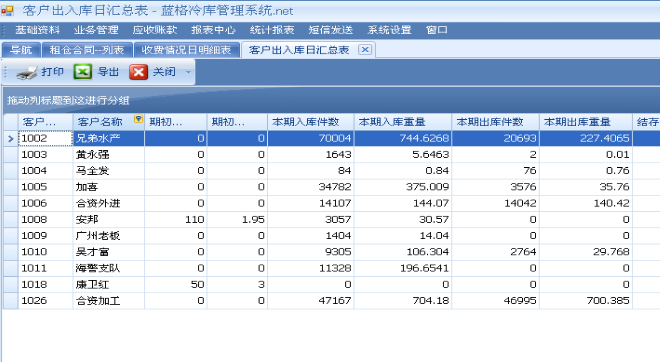The image size is (660, 362).
Task: Click the row indicator arrow for row 1002
Action: (x=11, y=138)
